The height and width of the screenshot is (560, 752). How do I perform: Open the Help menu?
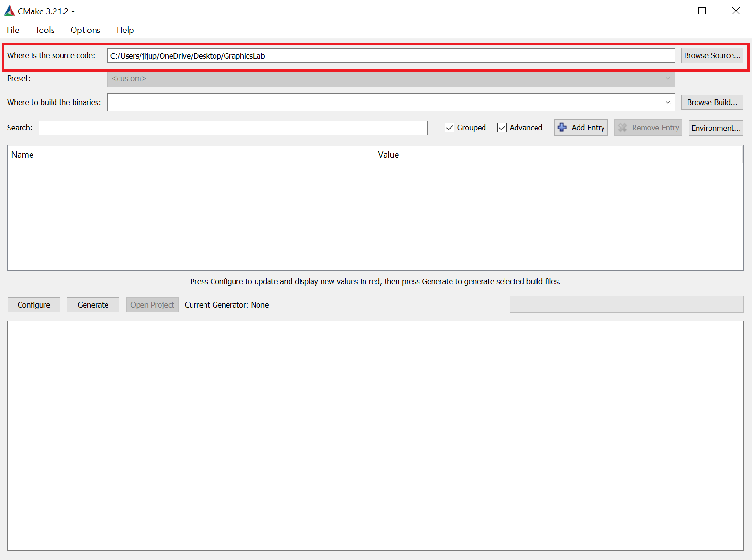[x=125, y=30]
